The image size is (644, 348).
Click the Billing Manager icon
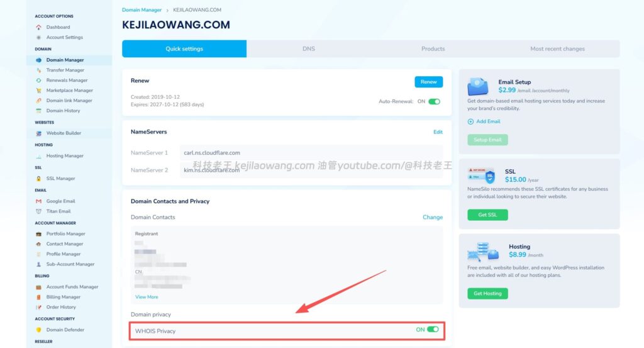point(38,297)
